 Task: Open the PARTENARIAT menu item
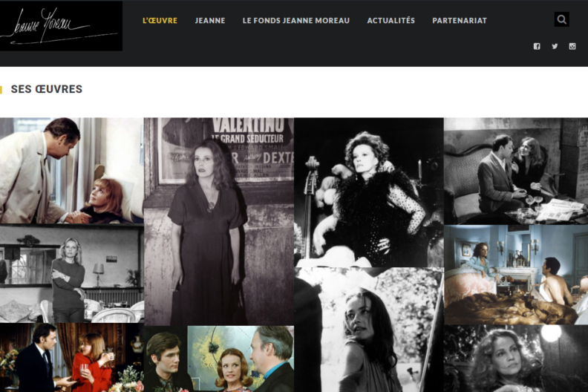tap(460, 21)
